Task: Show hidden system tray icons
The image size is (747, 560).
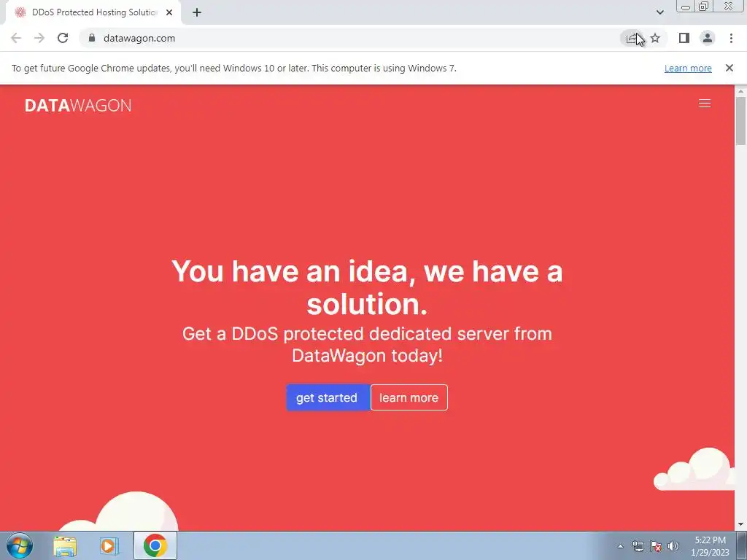Action: tap(620, 546)
